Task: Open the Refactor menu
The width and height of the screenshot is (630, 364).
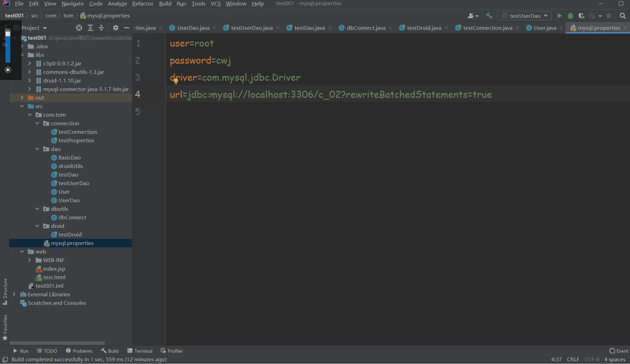Action: point(143,3)
